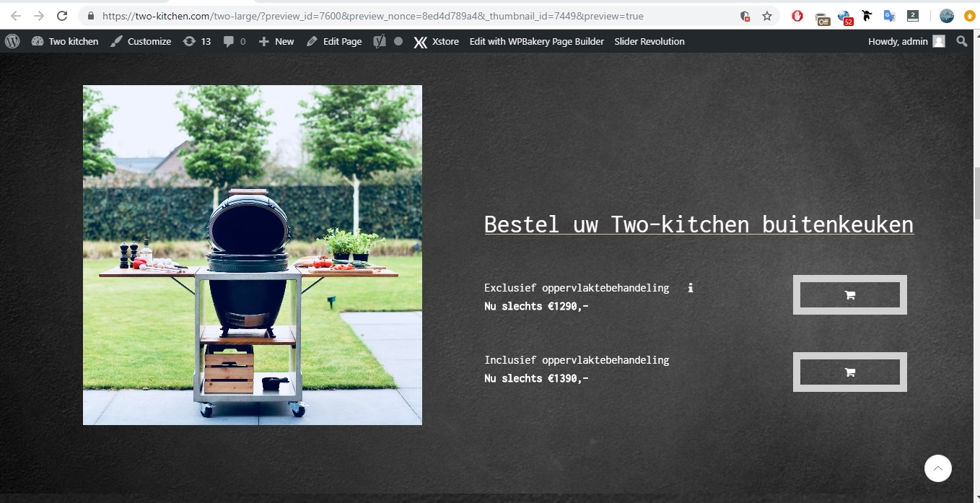Open the Yoast SEO icon menu
980x503 pixels.
pyautogui.click(x=380, y=41)
